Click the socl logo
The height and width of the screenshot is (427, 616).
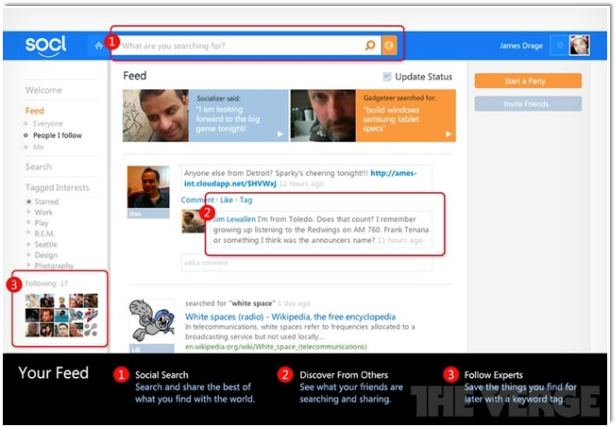46,46
